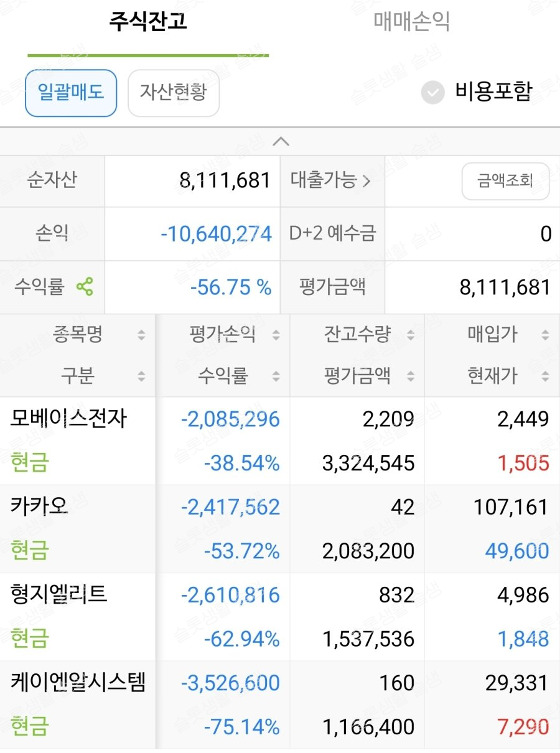560x753 pixels.
Task: Collapse the summary panel with the up chevron
Action: 281,141
